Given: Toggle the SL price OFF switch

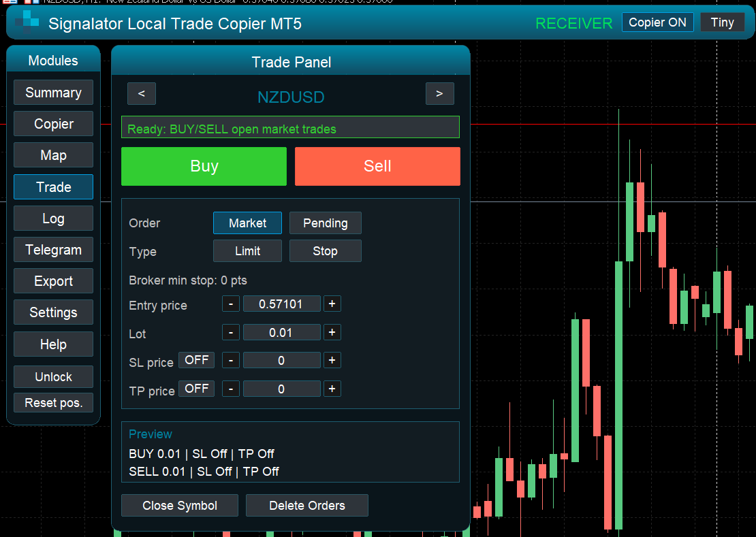Looking at the screenshot, I should [x=196, y=360].
